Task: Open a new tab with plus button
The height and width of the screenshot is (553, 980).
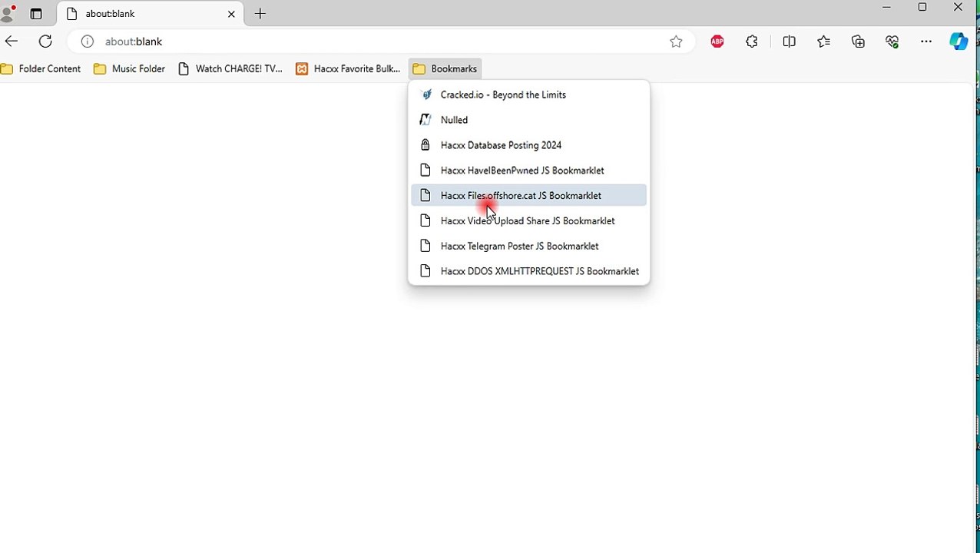Action: click(x=260, y=14)
